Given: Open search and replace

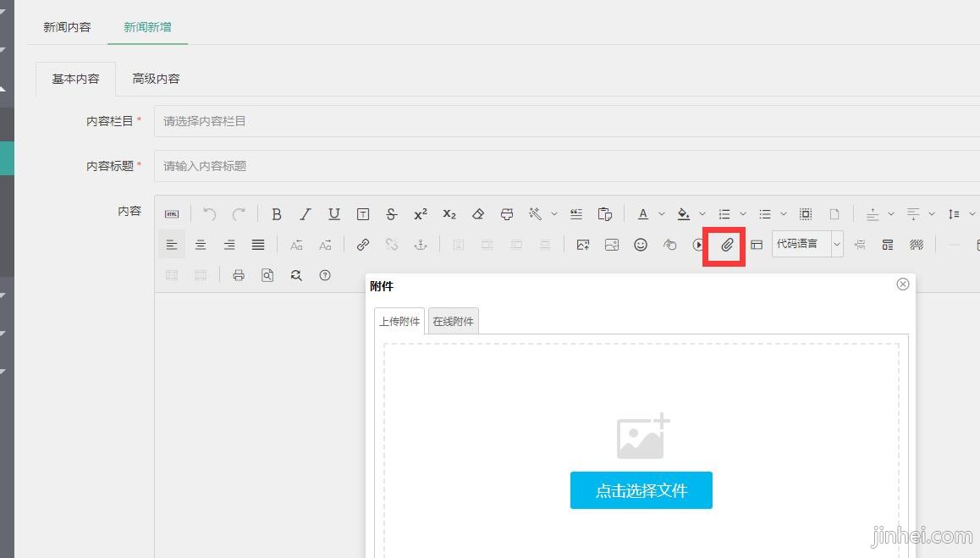Looking at the screenshot, I should (x=296, y=275).
